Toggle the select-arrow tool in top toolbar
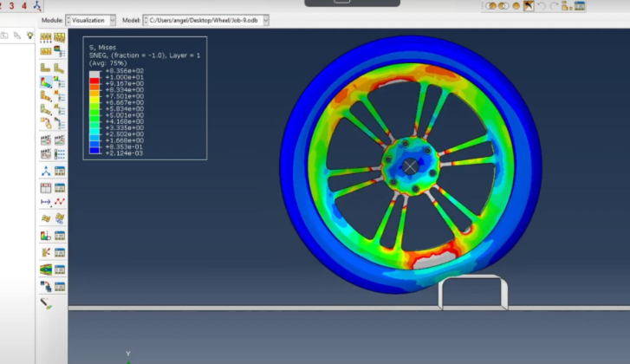This screenshot has height=364, width=630. (529, 6)
